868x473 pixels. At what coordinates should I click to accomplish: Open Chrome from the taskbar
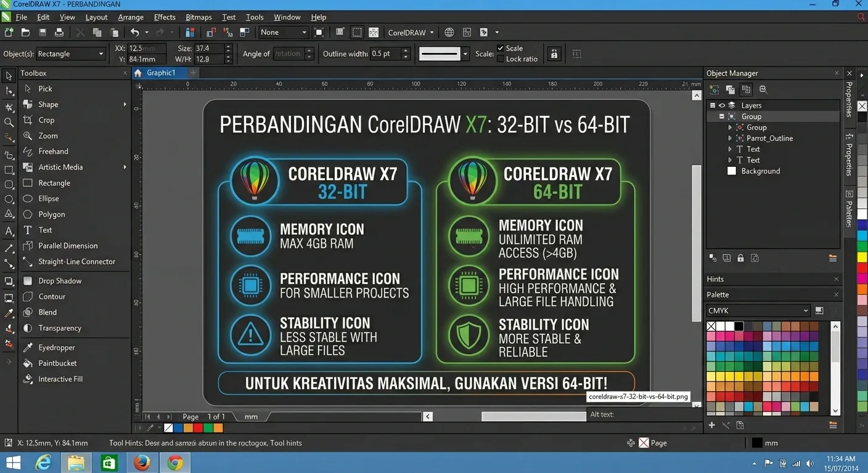click(175, 463)
